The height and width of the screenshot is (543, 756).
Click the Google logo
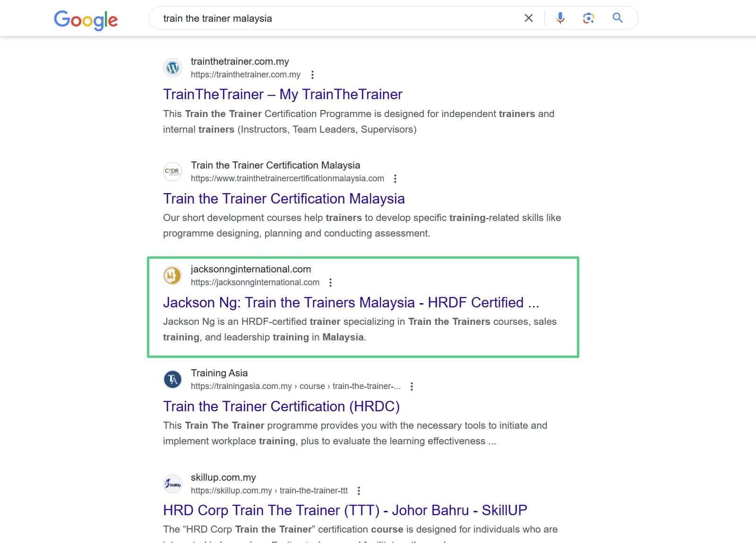click(x=86, y=19)
